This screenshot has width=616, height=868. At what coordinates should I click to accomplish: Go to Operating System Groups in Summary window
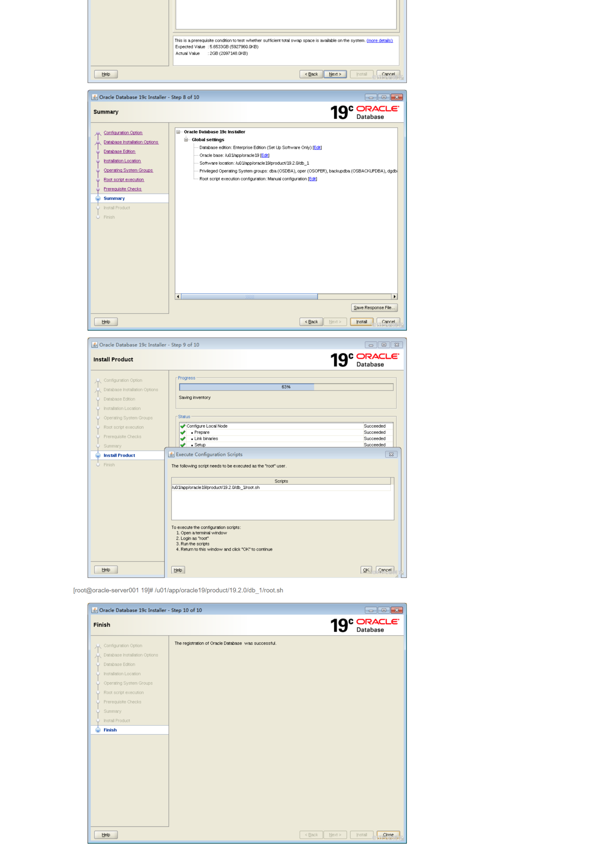point(128,170)
